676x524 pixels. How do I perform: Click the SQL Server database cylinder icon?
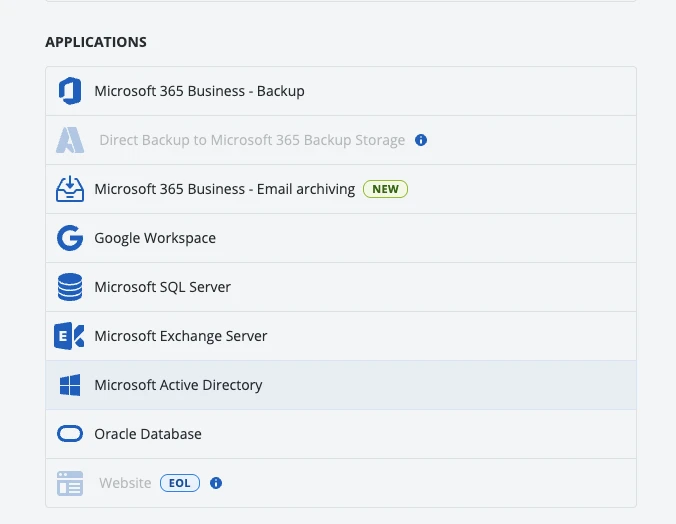(70, 287)
